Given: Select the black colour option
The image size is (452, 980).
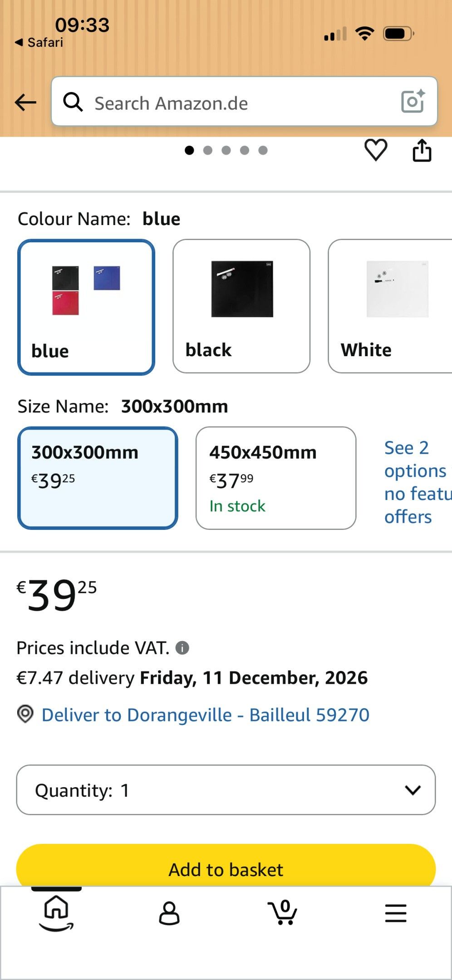Looking at the screenshot, I should click(x=241, y=306).
